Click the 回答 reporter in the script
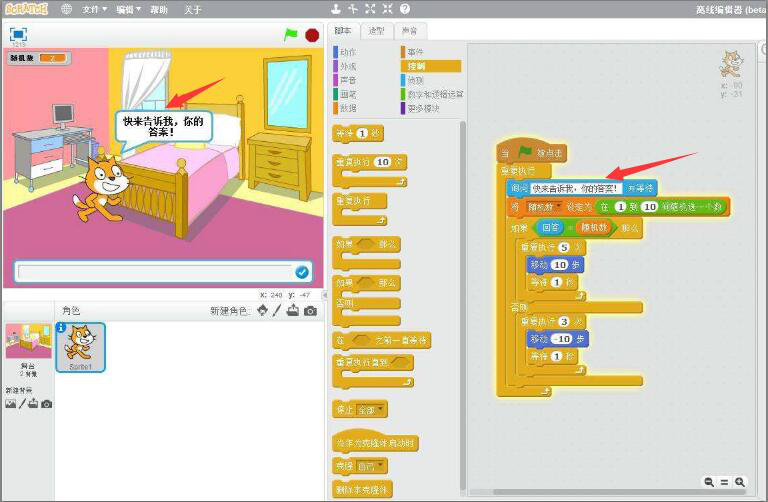This screenshot has width=768, height=502. coord(550,227)
